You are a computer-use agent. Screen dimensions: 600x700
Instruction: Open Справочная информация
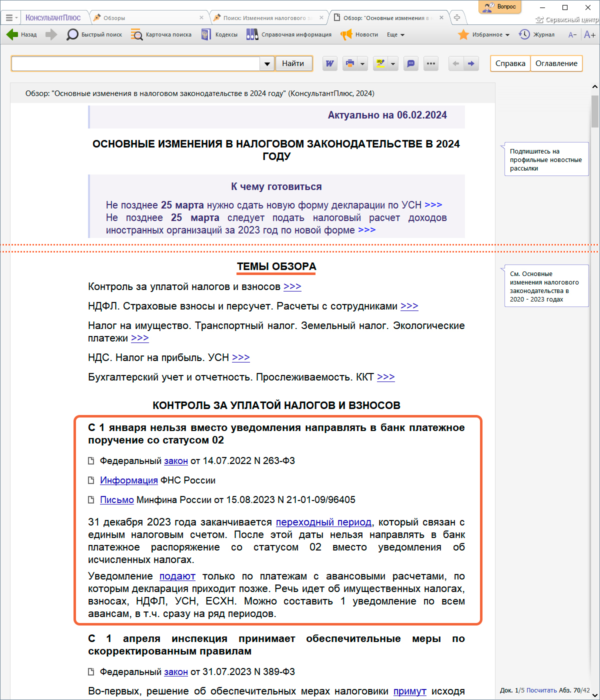(x=289, y=34)
